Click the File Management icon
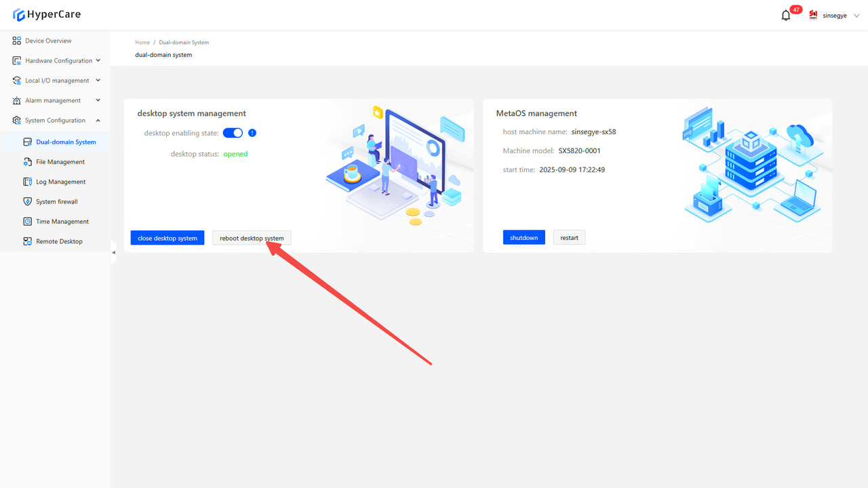 pos(28,162)
